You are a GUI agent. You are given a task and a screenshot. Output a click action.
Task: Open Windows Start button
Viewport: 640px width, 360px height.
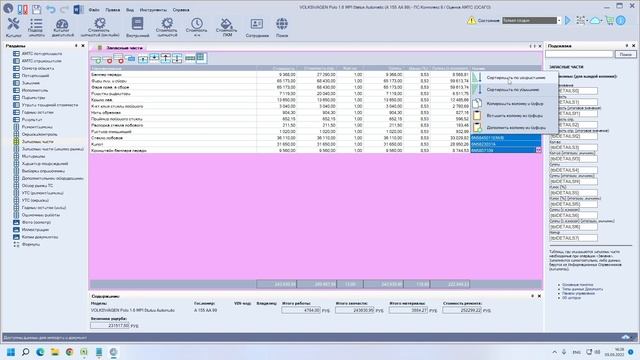(x=11, y=352)
